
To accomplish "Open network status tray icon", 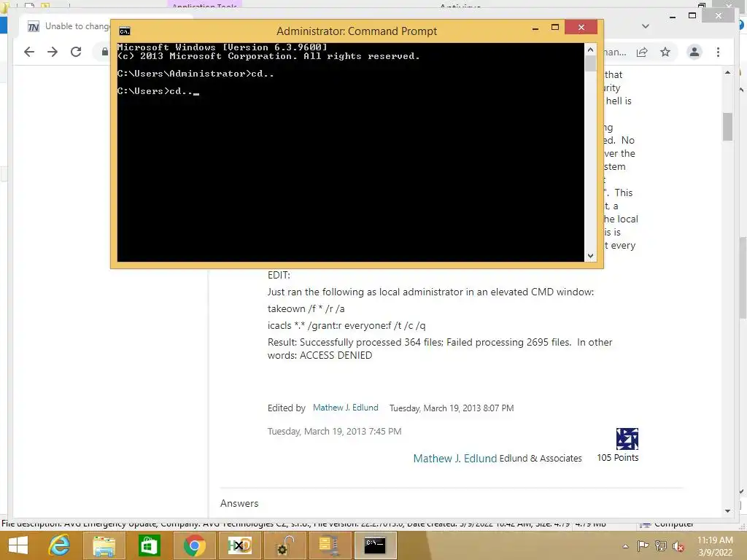I will point(661,546).
